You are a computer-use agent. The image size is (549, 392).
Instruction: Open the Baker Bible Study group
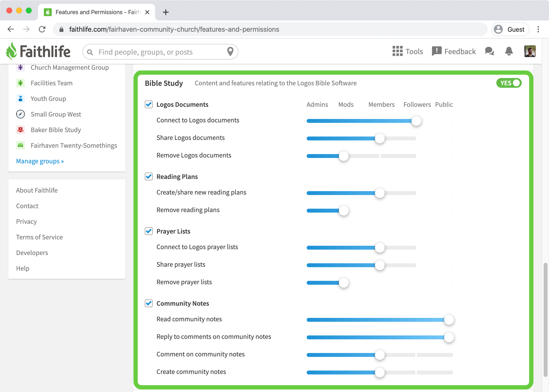click(x=56, y=130)
